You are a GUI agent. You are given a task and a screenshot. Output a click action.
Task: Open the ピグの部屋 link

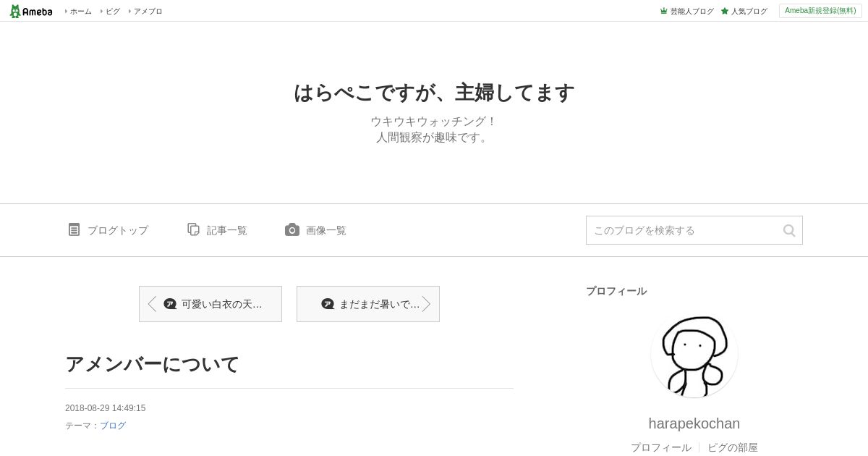(x=733, y=447)
